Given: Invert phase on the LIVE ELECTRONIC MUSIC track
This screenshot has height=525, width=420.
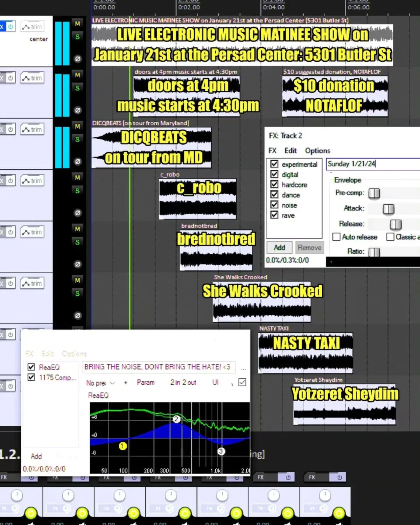Looking at the screenshot, I should point(77,59).
